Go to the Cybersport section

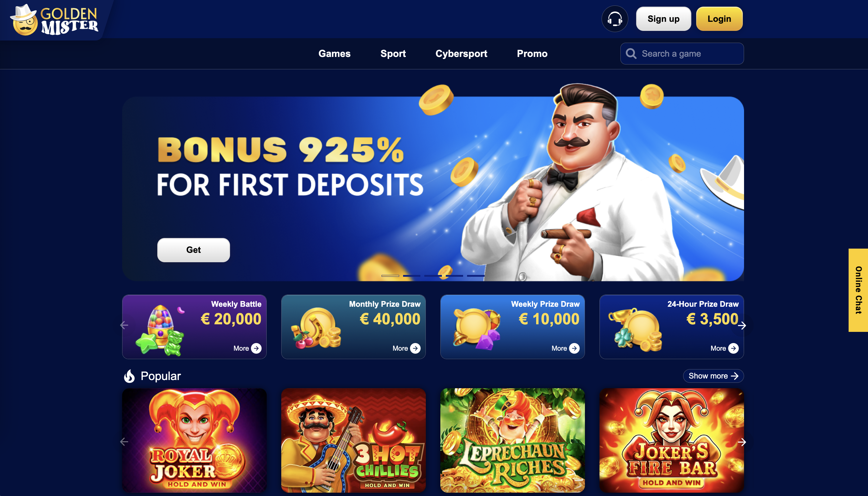coord(461,54)
